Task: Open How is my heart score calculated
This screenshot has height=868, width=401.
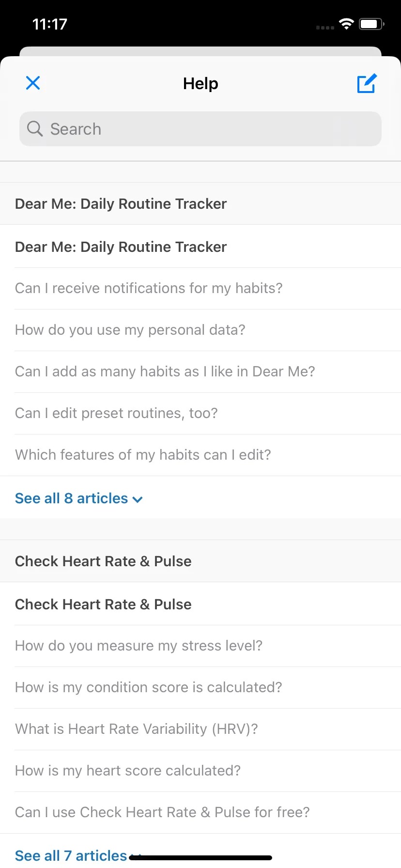Action: coord(200,771)
